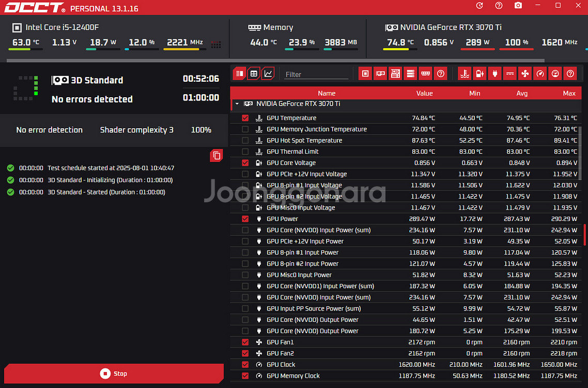The image size is (588, 388).
Task: Filter sensors by temperature type icon
Action: (x=465, y=73)
